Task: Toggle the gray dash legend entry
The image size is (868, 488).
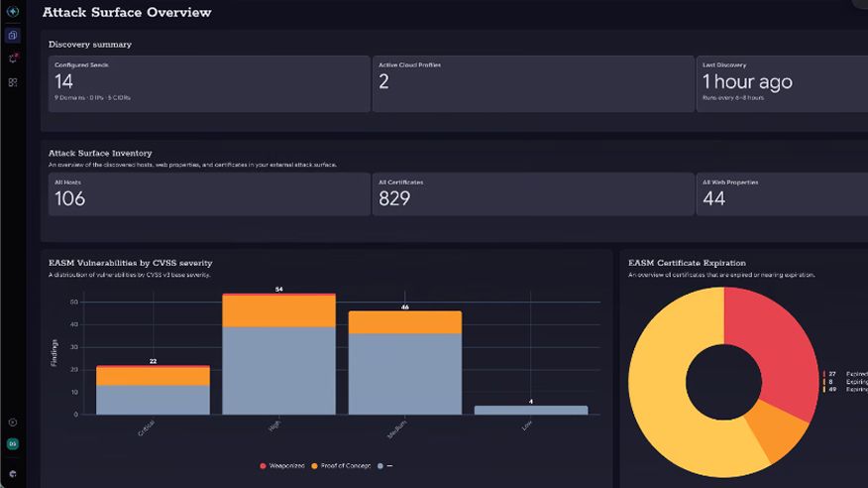Action: 384,466
